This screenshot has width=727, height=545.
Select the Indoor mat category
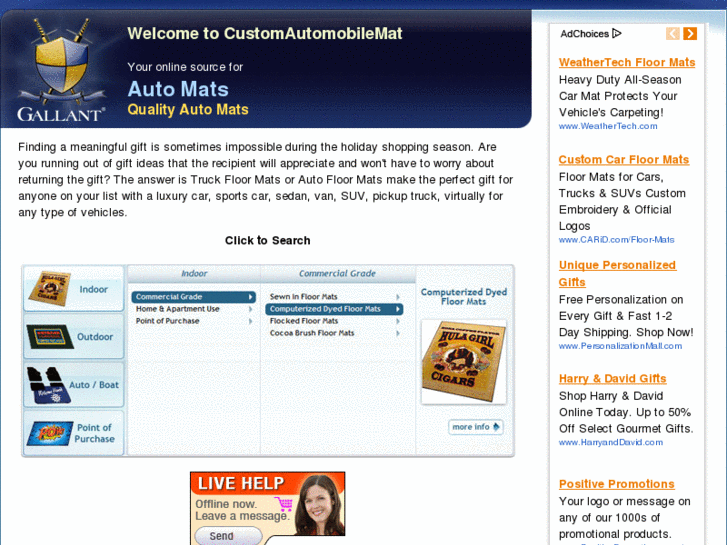[x=74, y=289]
